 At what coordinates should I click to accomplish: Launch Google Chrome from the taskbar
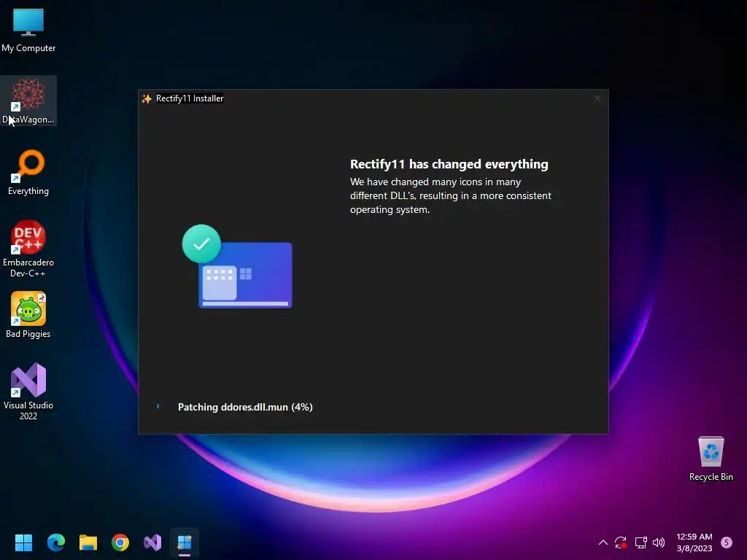click(120, 542)
